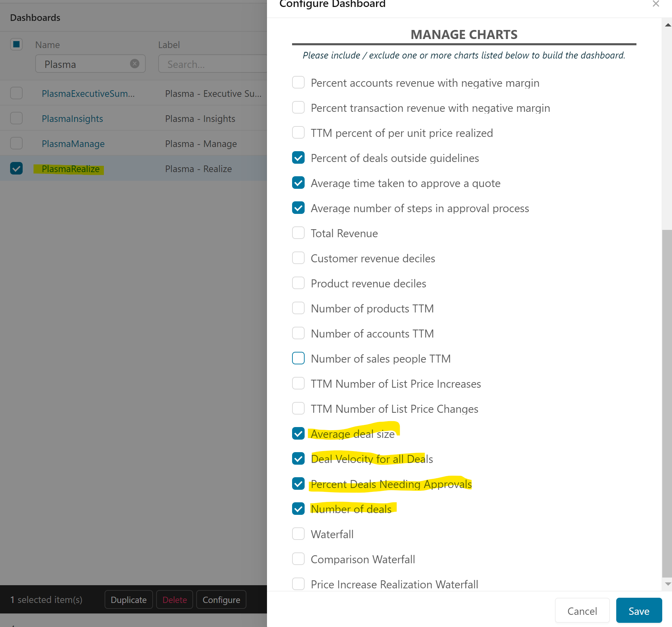Include the Waterfall chart
Screen dimensions: 672x627
tap(298, 534)
